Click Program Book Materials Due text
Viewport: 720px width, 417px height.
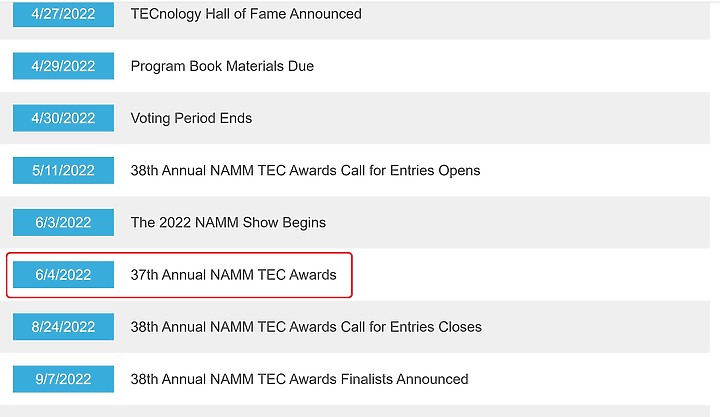(x=222, y=66)
